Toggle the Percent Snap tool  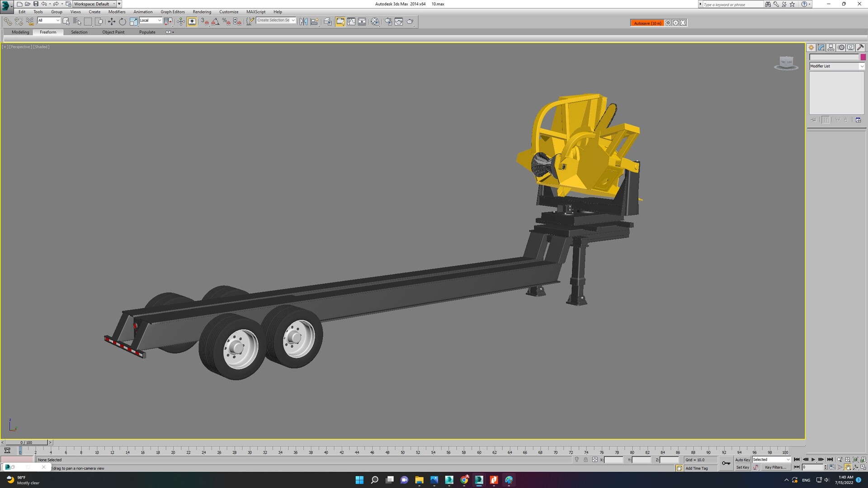point(226,21)
